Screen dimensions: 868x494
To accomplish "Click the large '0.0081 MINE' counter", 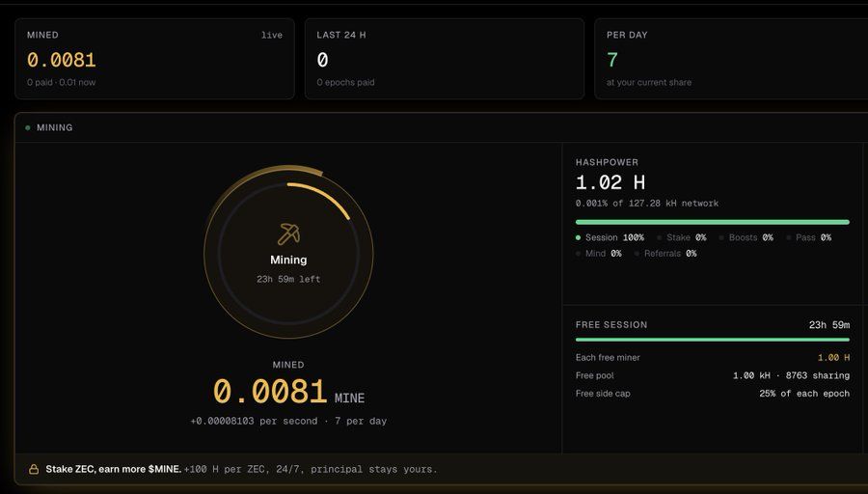I will (x=288, y=392).
